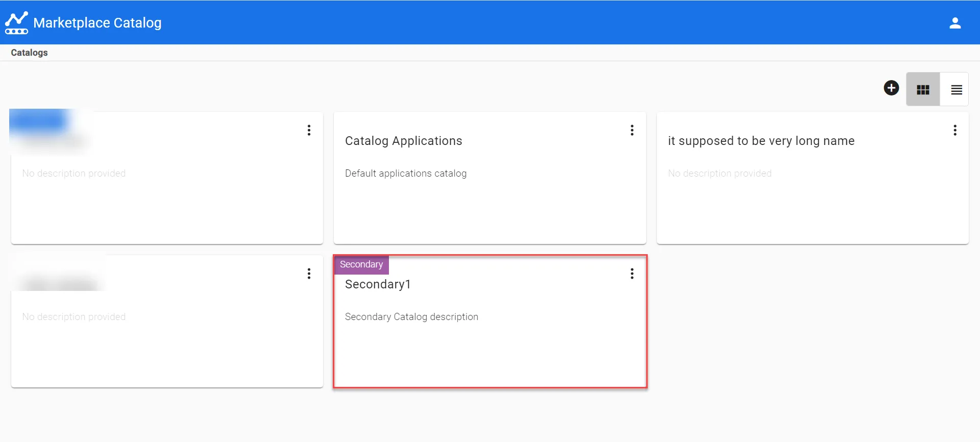Open the Catalog Applications catalog title
The image size is (980, 442).
(403, 141)
